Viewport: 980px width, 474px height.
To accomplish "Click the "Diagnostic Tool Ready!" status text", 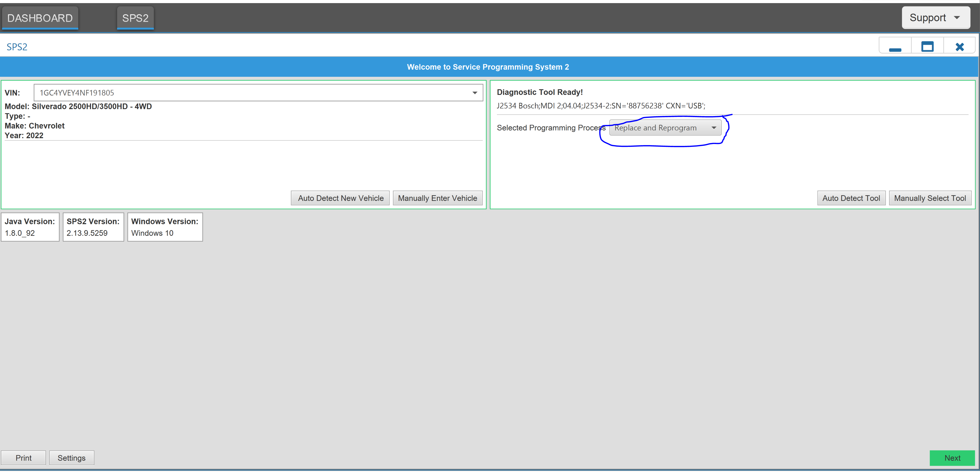I will [x=540, y=92].
